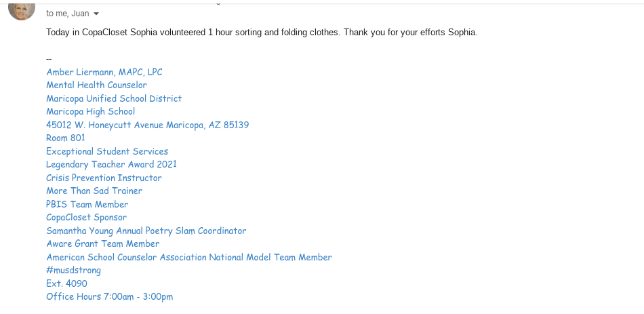Click the CopaCloset Sponsor signature line
This screenshot has height=314, width=644.
[86, 217]
